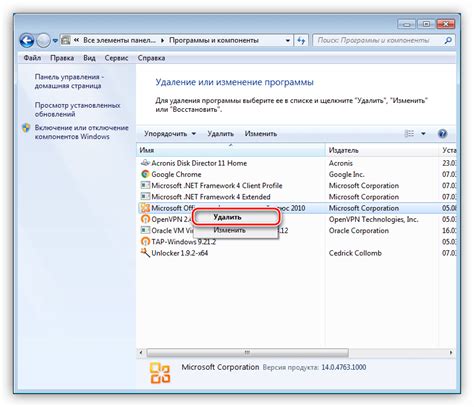Open Просмотр установленных обновлений link
The width and height of the screenshot is (474, 407).
(x=77, y=110)
